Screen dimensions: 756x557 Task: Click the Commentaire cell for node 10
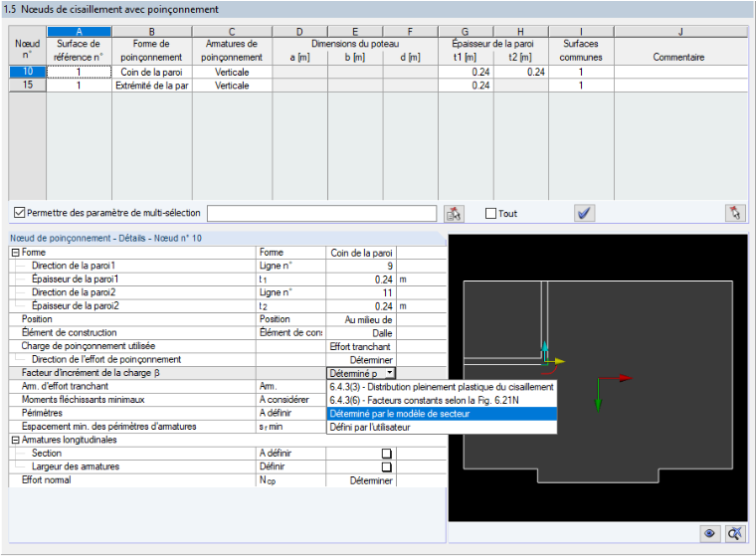click(680, 73)
